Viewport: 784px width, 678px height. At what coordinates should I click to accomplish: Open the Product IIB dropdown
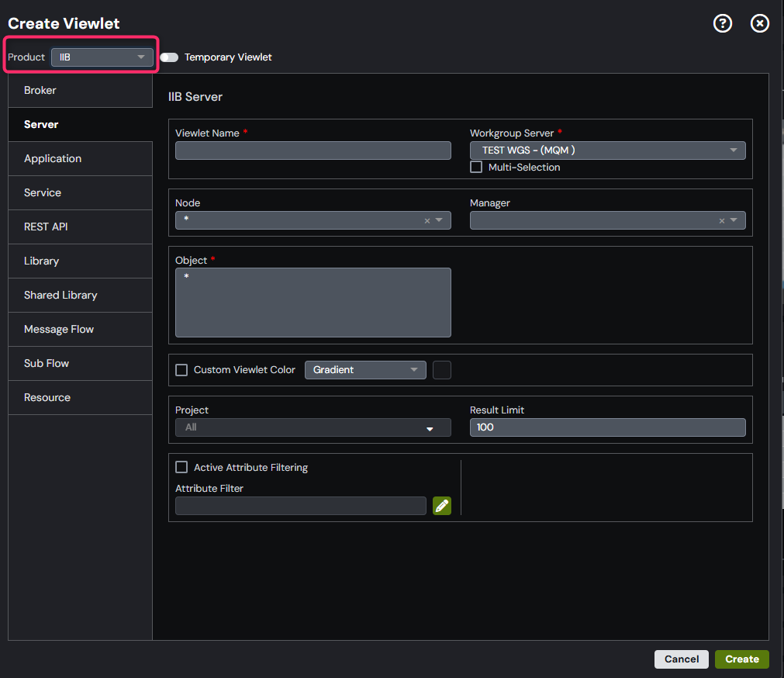coord(102,57)
